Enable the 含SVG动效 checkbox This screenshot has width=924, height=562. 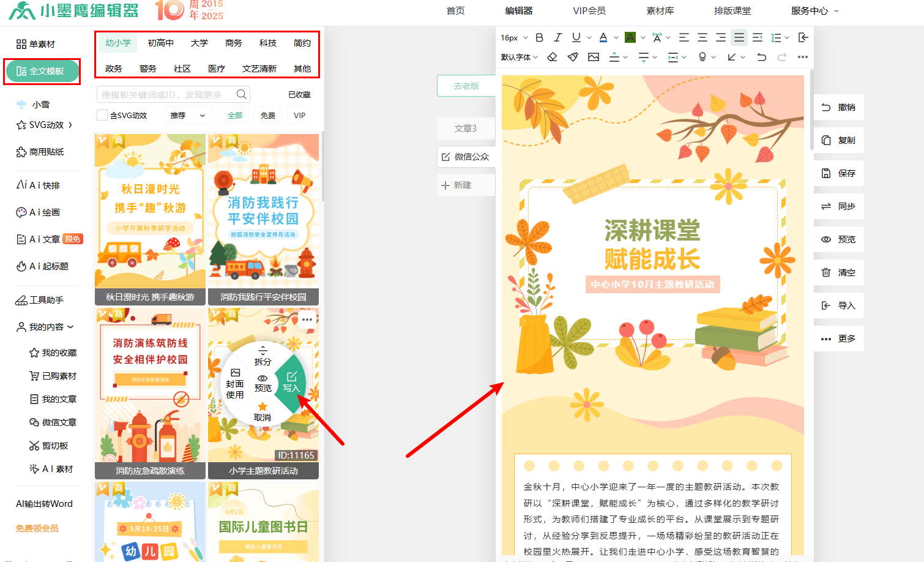coord(102,115)
